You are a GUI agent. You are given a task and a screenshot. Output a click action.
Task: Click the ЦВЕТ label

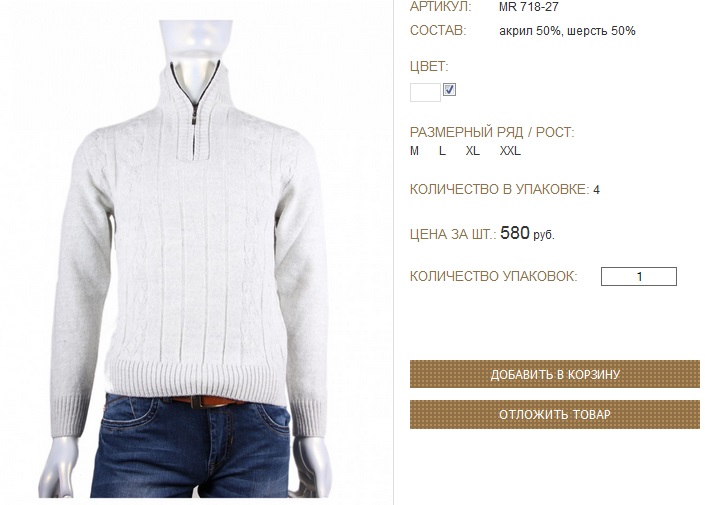pos(429,67)
